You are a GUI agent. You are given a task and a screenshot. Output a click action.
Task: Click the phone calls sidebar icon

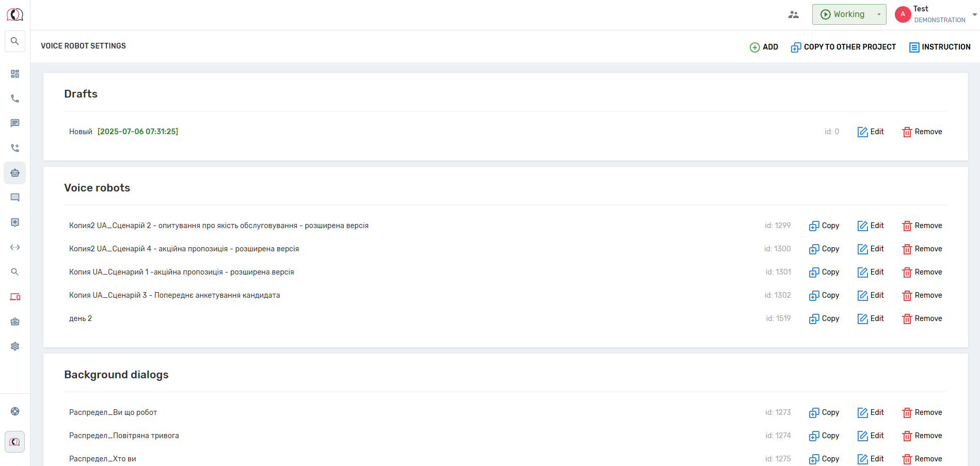15,99
